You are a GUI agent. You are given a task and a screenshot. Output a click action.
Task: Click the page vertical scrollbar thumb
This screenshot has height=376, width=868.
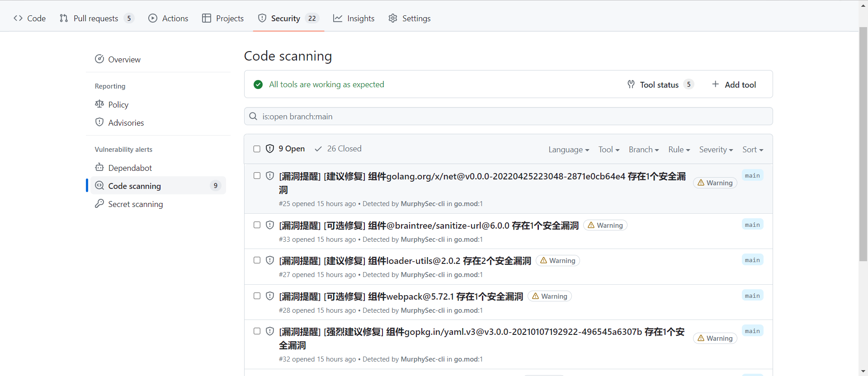coord(863,145)
